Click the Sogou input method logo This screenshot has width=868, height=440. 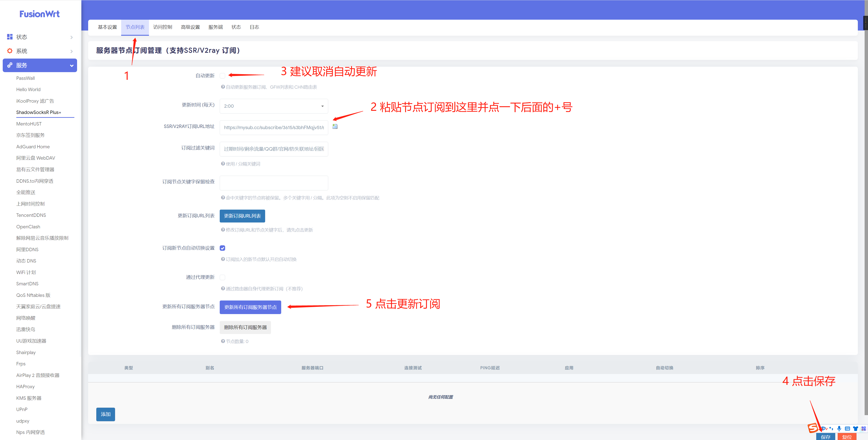point(813,428)
